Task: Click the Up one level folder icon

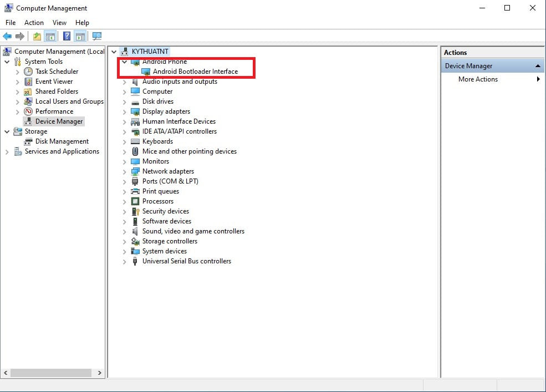Action: click(x=37, y=36)
